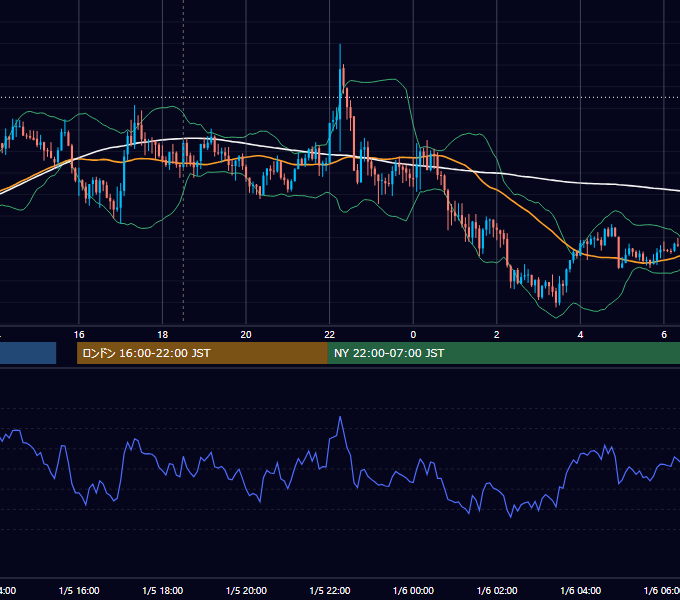680x600 pixels.
Task: Click the '18' hour label on price chart axis
Action: [x=163, y=335]
